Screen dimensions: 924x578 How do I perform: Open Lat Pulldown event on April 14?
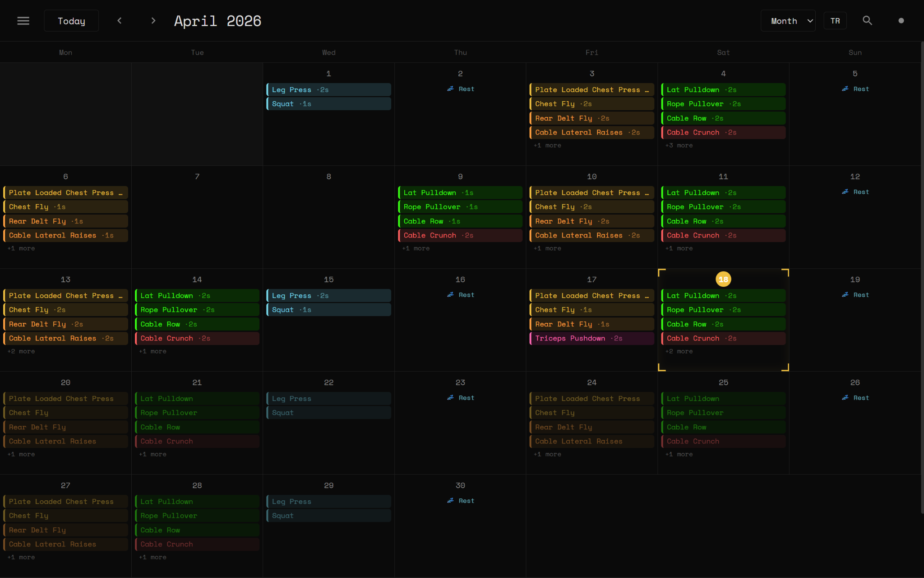pos(197,296)
